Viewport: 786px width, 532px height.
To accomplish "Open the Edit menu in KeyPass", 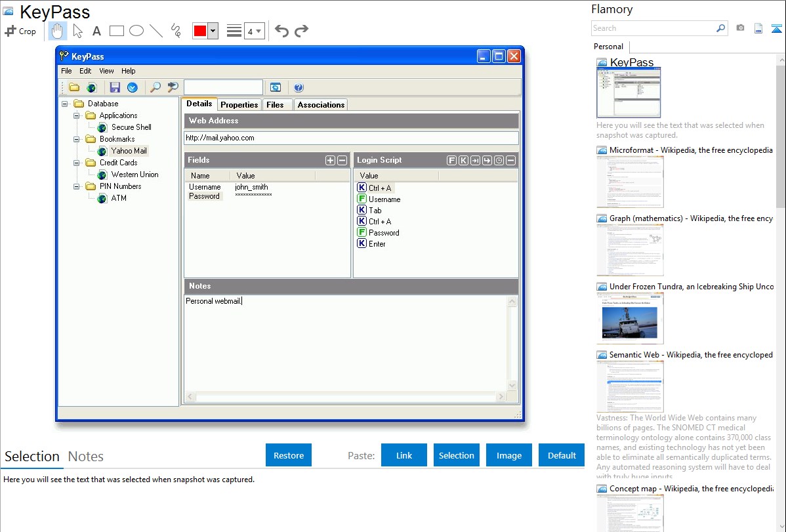I will tap(85, 72).
